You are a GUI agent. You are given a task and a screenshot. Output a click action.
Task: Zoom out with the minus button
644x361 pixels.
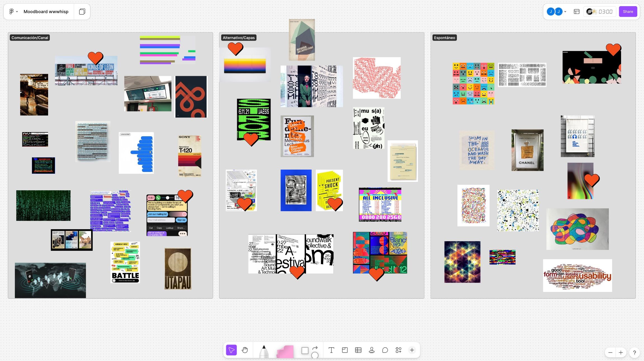tap(610, 353)
